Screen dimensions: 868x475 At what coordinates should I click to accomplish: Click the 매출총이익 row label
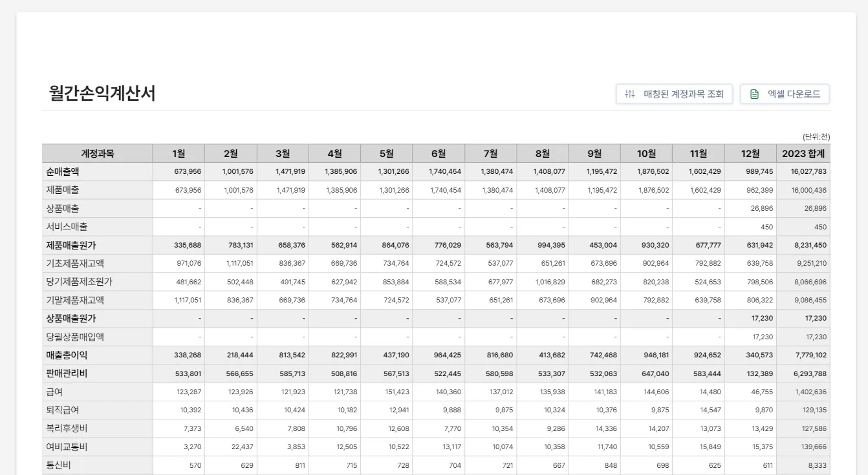point(67,355)
